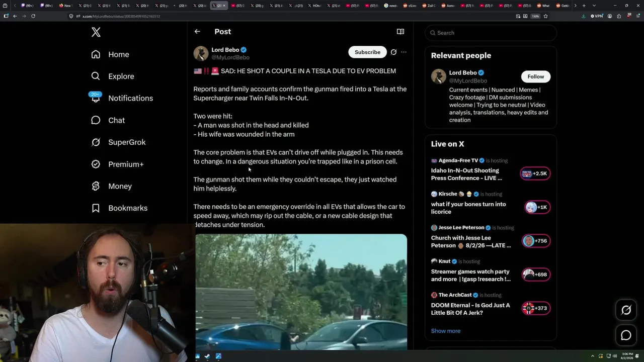This screenshot has height=362, width=644.
Task: Open Streamer games watch party stream
Action: pyautogui.click(x=471, y=275)
